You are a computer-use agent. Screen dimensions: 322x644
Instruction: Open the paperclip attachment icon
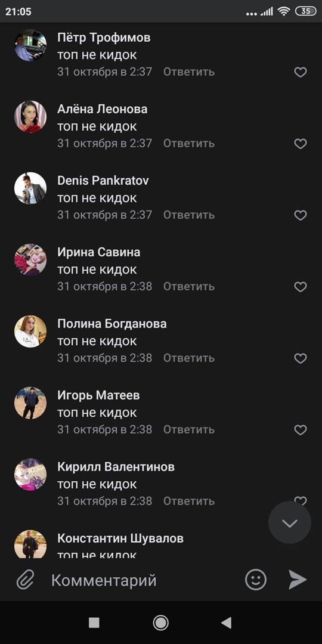[x=26, y=580]
